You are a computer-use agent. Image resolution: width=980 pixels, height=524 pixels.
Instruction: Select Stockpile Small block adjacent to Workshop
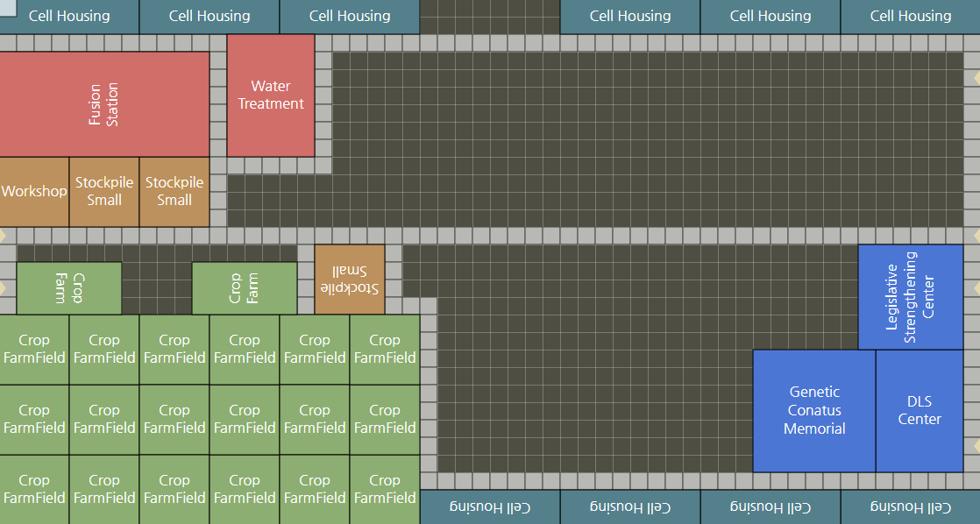(104, 192)
